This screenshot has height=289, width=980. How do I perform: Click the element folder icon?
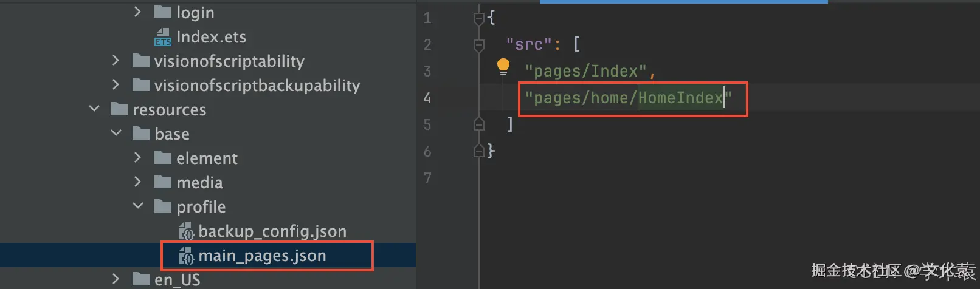point(162,158)
